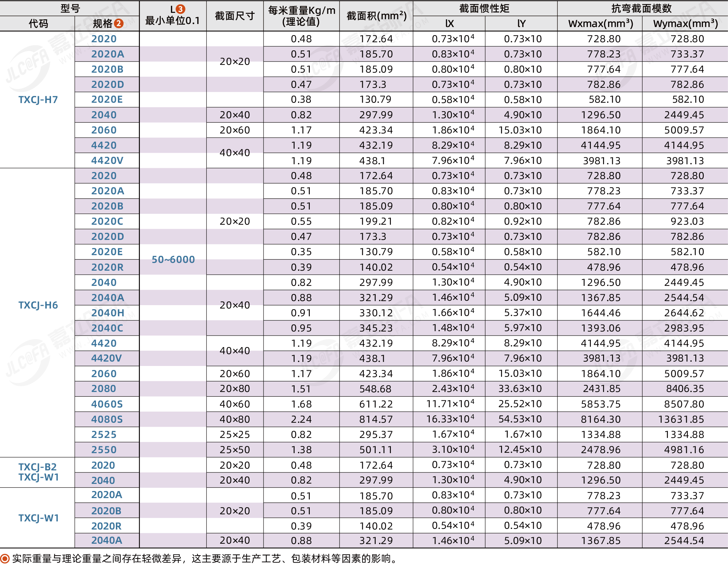Click the Wxmax(mm³) column header
The image size is (728, 565).
coord(600,24)
